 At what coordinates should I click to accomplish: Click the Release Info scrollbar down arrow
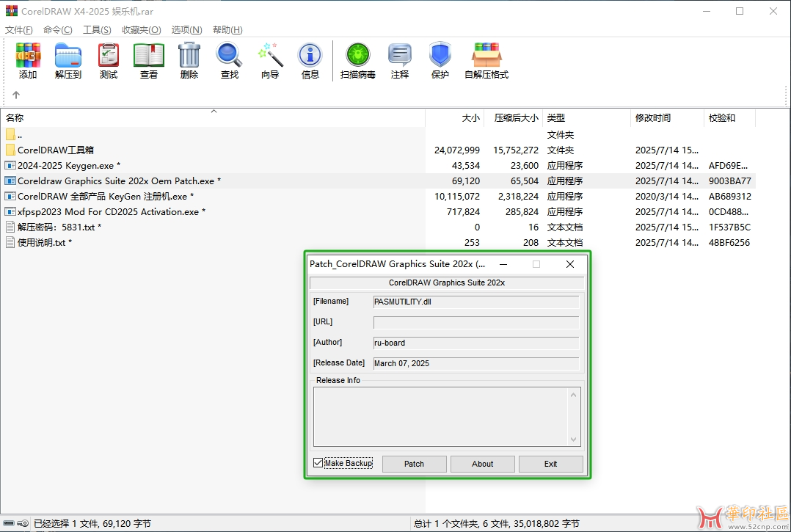coord(574,440)
